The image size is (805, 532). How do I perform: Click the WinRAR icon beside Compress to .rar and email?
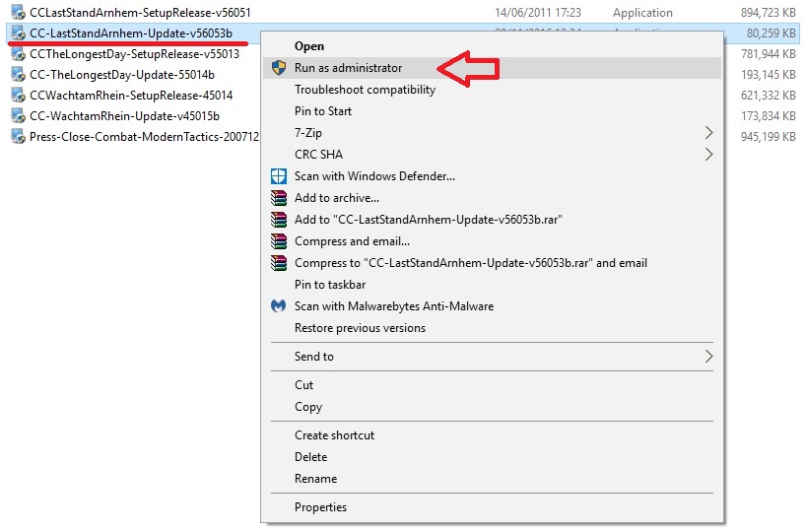tap(279, 263)
